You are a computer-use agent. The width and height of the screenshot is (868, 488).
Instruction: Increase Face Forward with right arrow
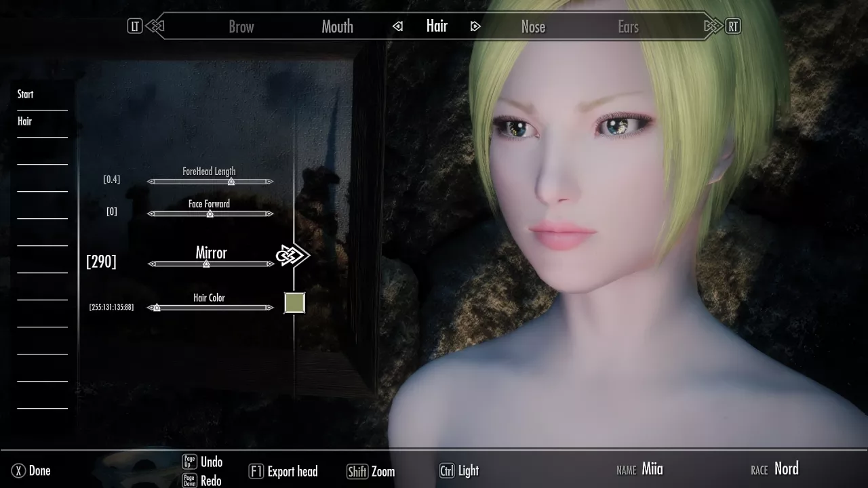(269, 213)
